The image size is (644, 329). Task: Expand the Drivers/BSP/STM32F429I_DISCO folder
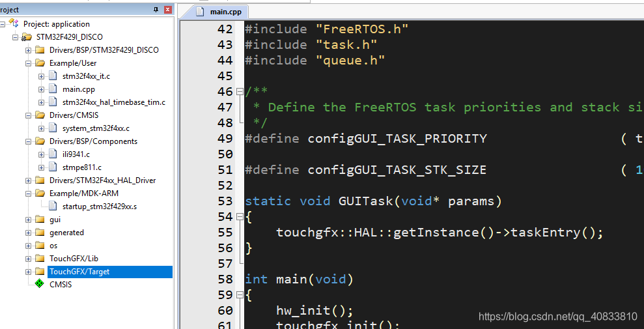[29, 50]
